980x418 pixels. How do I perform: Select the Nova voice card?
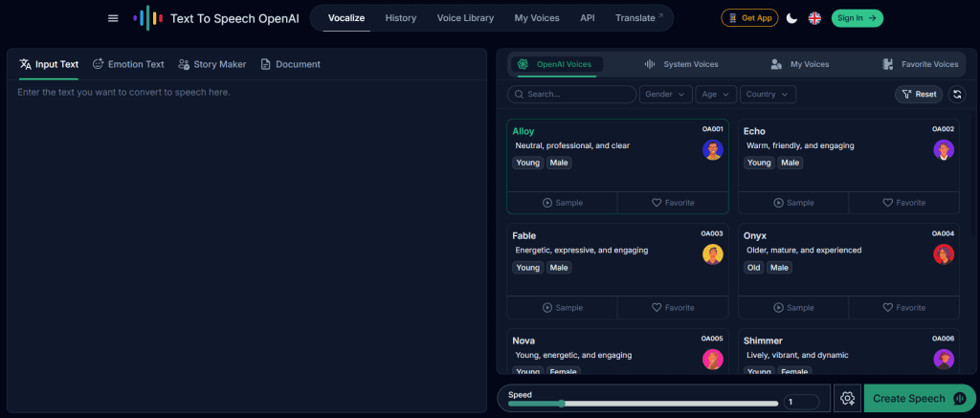tap(617, 351)
